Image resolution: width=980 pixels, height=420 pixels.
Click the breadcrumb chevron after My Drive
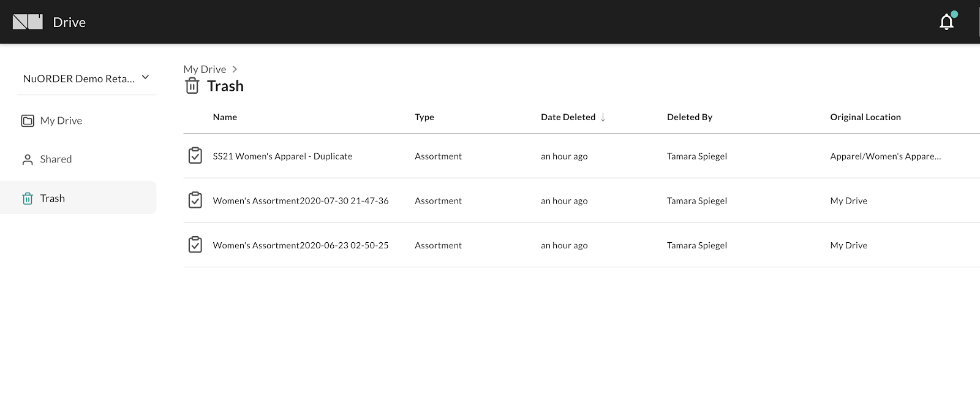235,69
